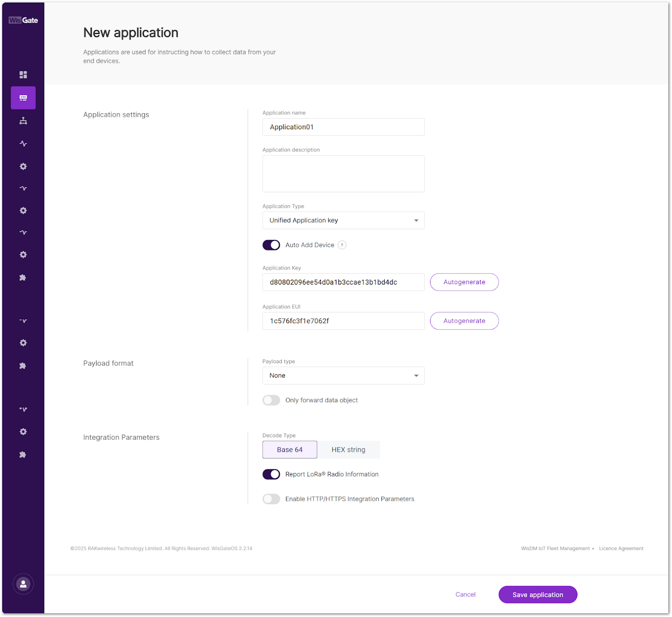The width and height of the screenshot is (672, 617).
Task: Click the Application description text area
Action: point(343,174)
